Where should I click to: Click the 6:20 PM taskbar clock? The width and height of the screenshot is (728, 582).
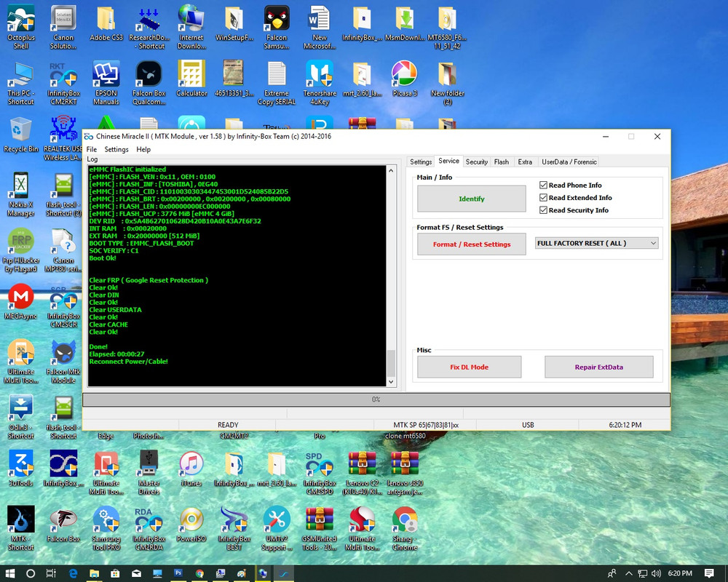pyautogui.click(x=680, y=574)
